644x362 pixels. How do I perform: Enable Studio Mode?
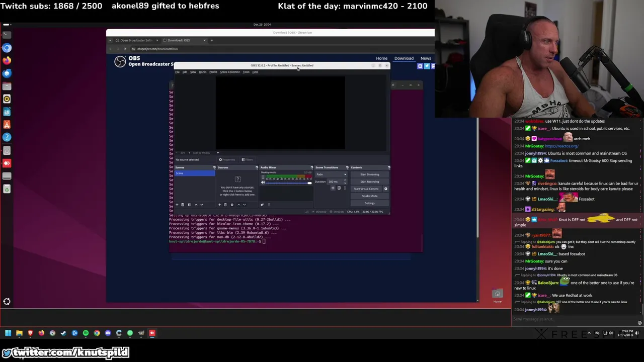click(370, 196)
